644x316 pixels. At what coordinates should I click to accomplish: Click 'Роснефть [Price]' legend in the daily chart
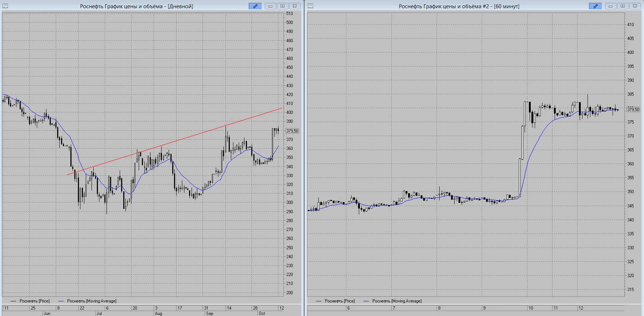pyautogui.click(x=35, y=301)
